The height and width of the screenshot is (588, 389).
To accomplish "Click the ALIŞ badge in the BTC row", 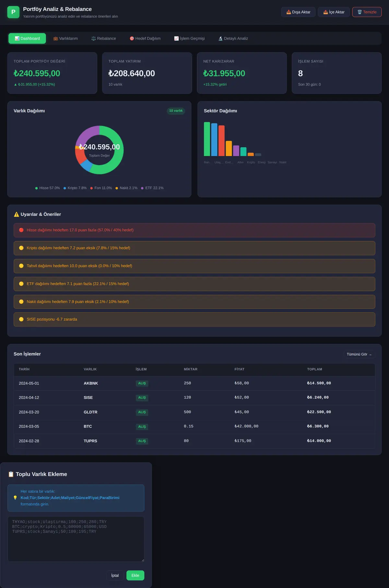I will [x=142, y=427].
